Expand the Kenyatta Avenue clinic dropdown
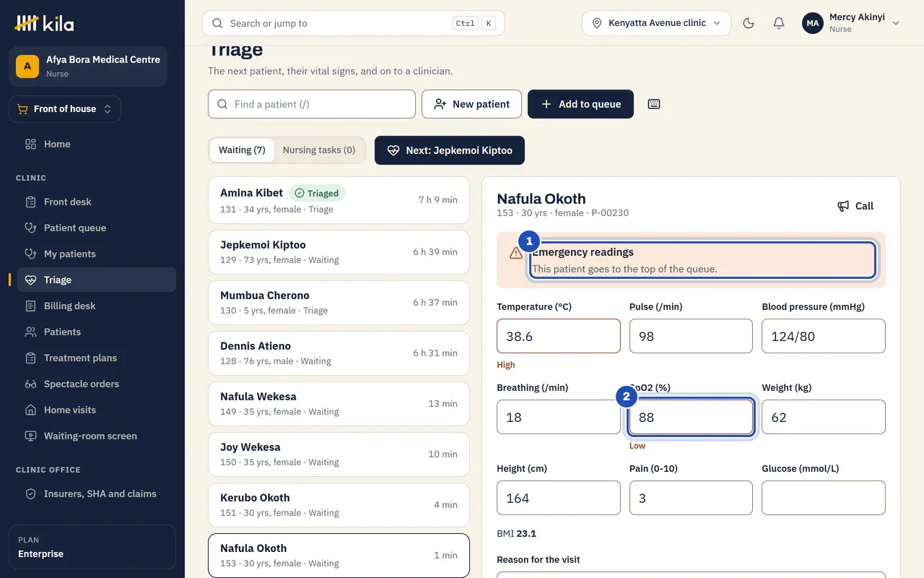 point(656,23)
